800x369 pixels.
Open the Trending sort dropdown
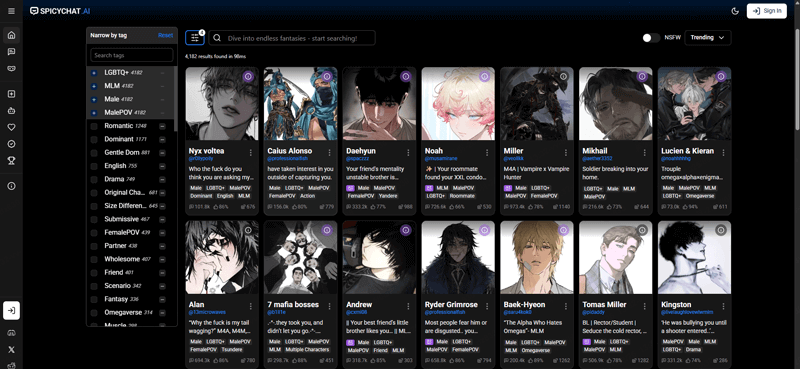(x=708, y=38)
